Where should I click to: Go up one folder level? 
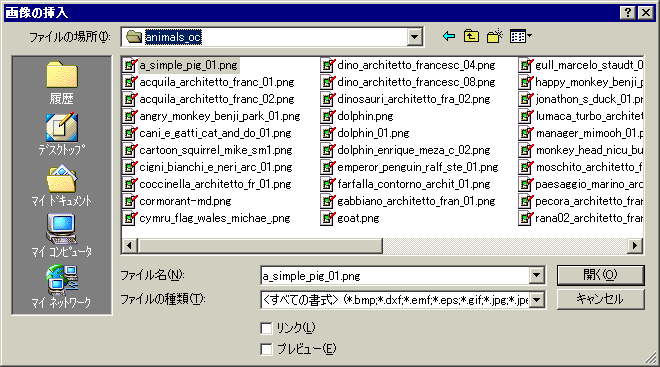point(471,37)
